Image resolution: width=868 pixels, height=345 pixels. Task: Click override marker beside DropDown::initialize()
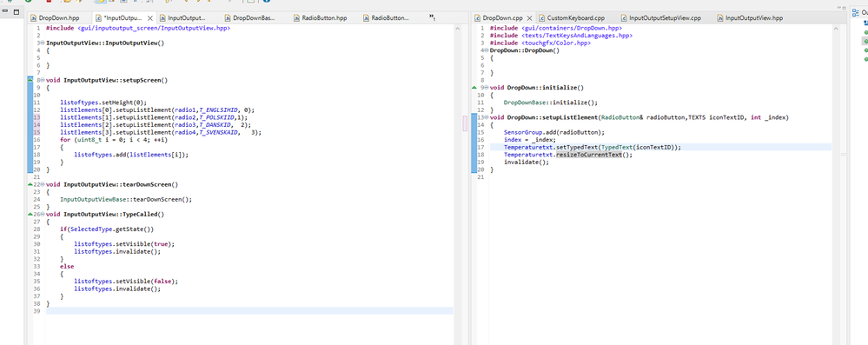coord(474,88)
